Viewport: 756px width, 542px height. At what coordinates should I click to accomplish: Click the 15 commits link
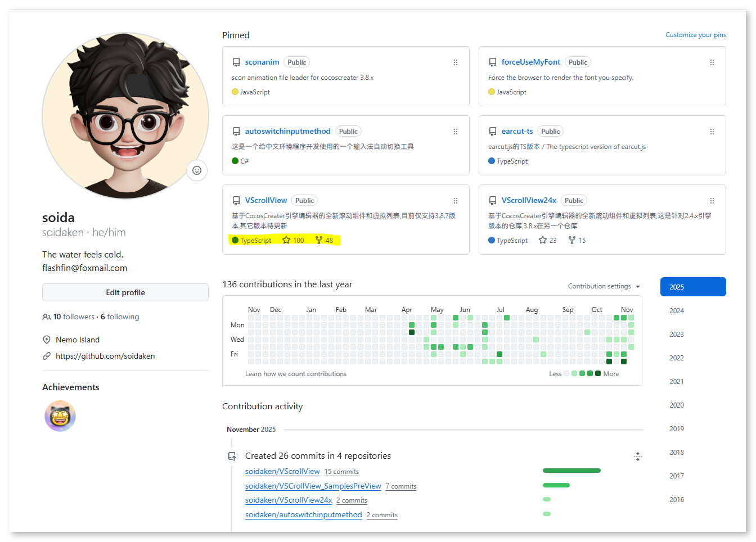[x=341, y=472]
